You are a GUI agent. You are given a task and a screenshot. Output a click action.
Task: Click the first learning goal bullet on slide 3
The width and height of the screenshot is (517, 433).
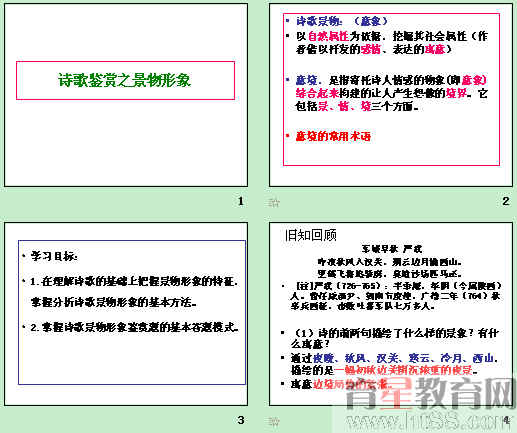click(134, 292)
